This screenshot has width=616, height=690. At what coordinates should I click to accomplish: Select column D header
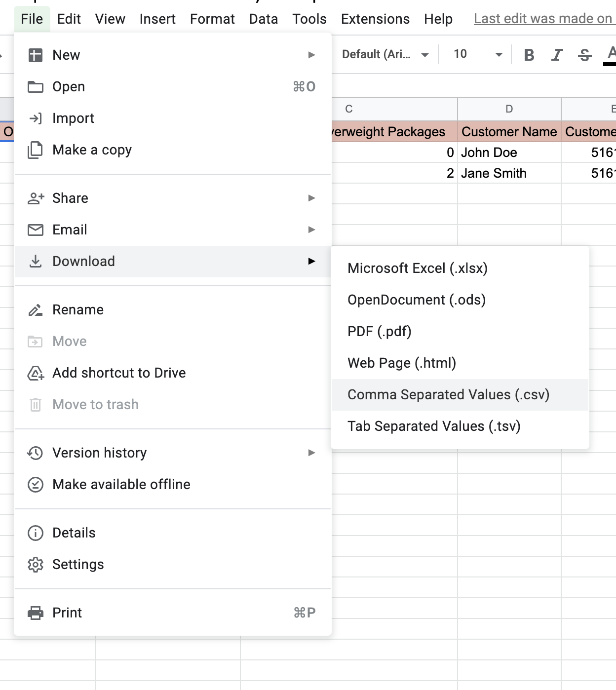coord(509,109)
